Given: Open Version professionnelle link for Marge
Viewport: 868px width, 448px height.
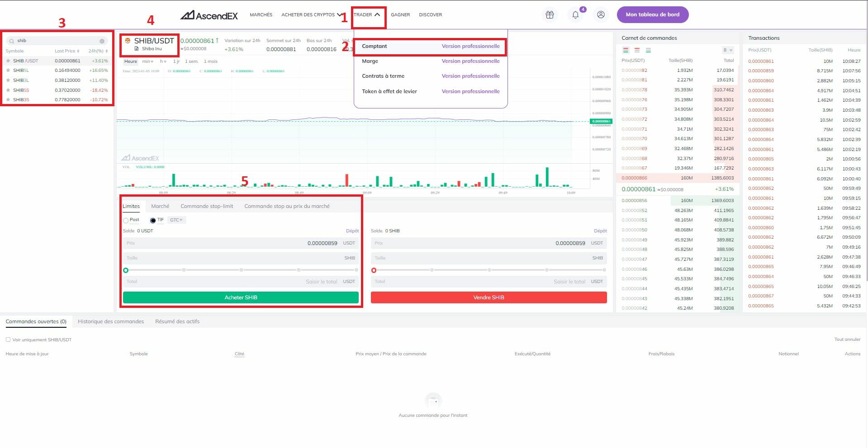Looking at the screenshot, I should [x=471, y=61].
